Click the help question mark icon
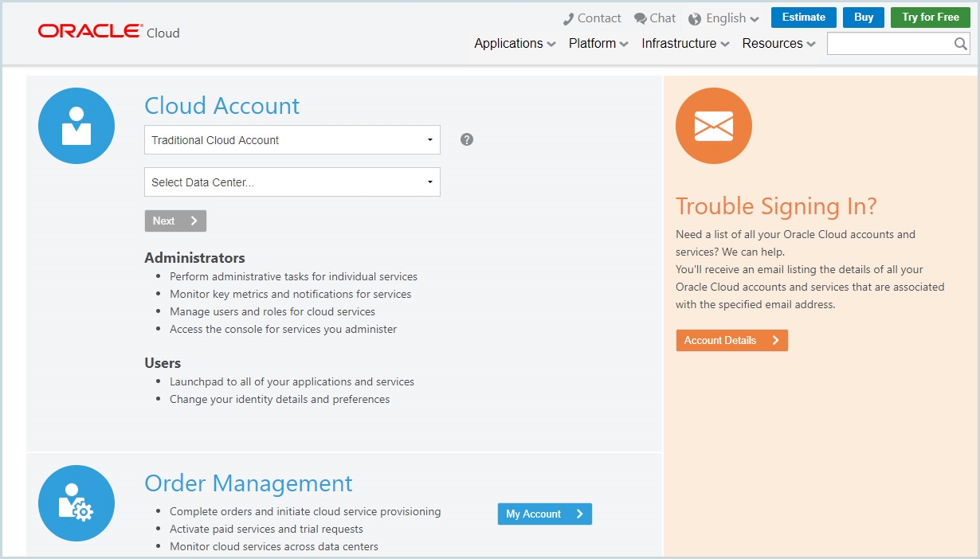The width and height of the screenshot is (980, 559). pyautogui.click(x=467, y=139)
